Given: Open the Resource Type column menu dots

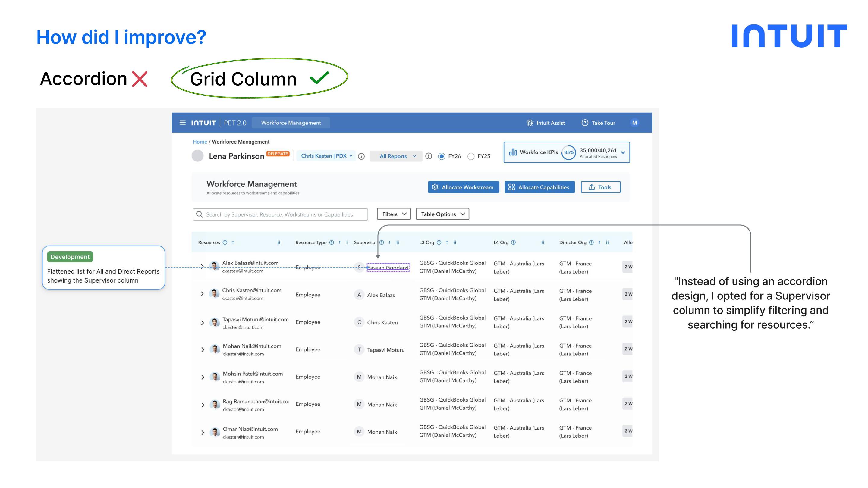Looking at the screenshot, I should [x=347, y=242].
